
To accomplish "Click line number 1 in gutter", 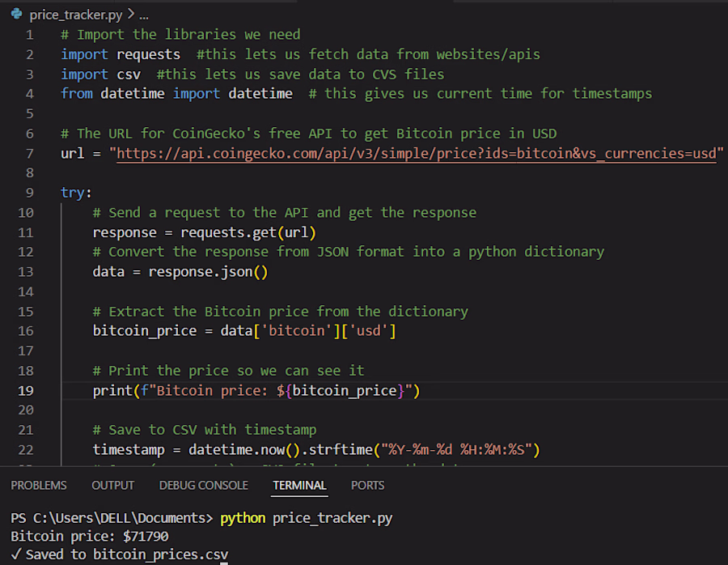I will (x=29, y=35).
